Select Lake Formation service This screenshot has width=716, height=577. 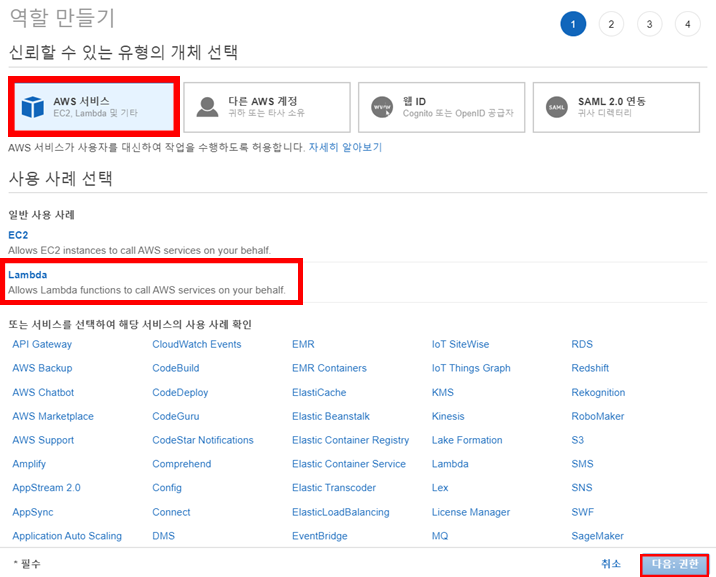[x=467, y=440]
